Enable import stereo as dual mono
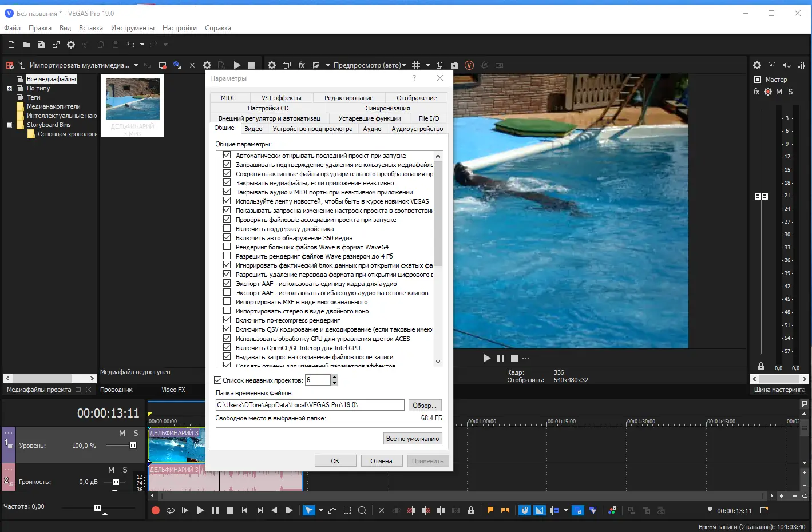 coord(227,311)
